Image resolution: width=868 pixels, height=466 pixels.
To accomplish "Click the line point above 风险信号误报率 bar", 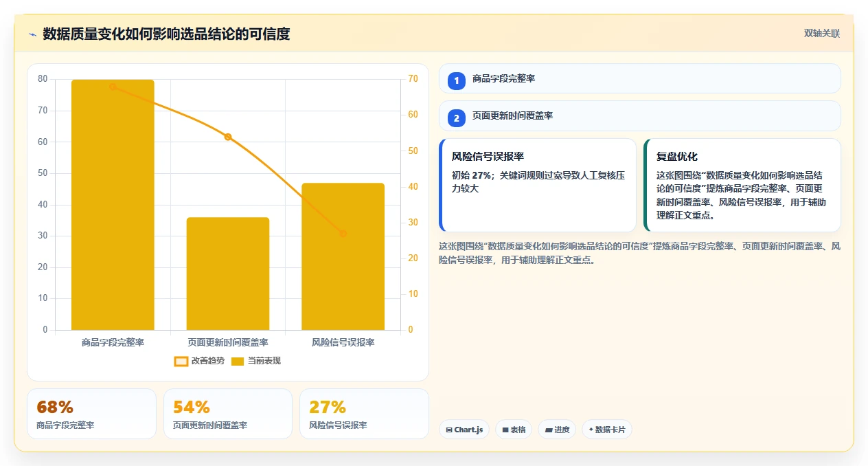I will [x=343, y=234].
